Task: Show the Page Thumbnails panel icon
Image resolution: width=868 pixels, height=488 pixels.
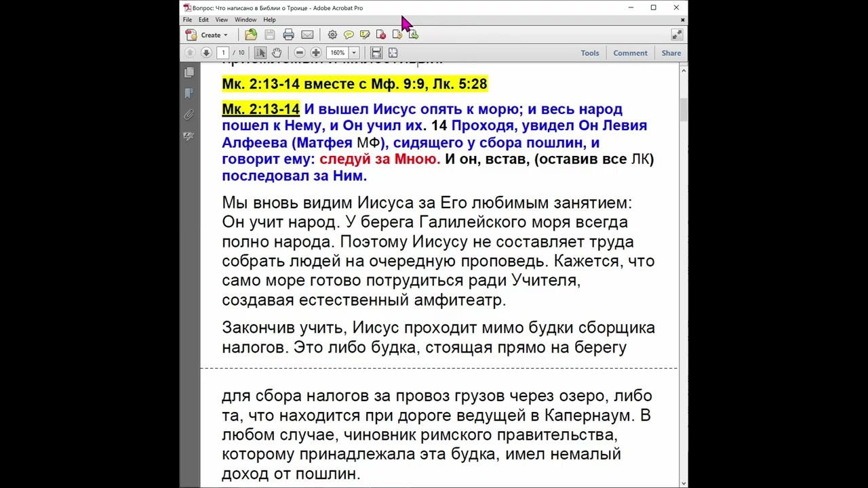Action: pos(189,73)
